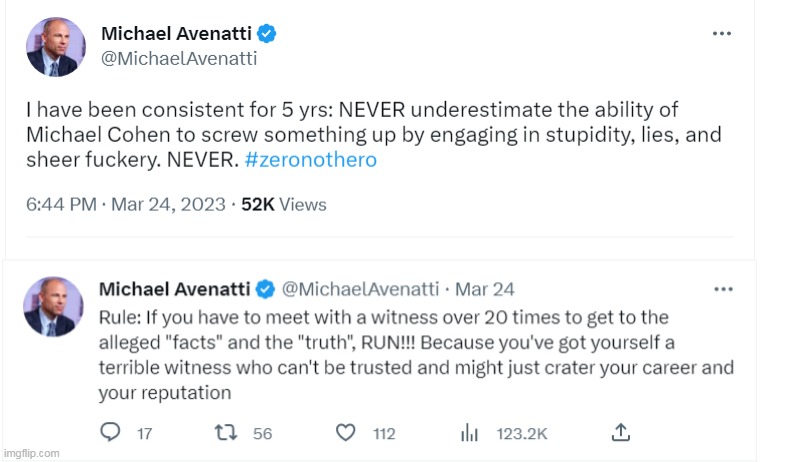Image resolution: width=791 pixels, height=462 pixels.
Task: Click the reply tweet's profile picture
Action: (53, 307)
